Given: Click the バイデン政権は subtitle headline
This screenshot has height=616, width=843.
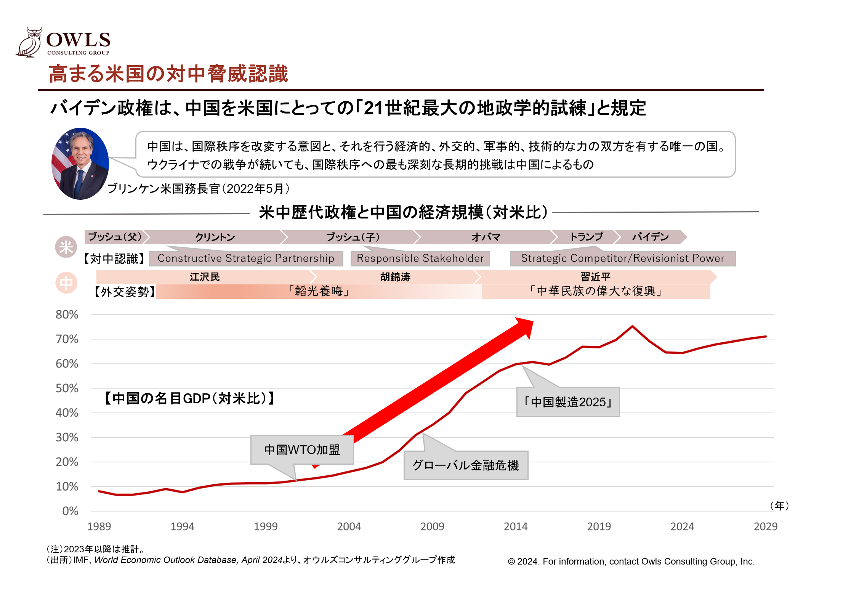Looking at the screenshot, I should click(x=348, y=108).
